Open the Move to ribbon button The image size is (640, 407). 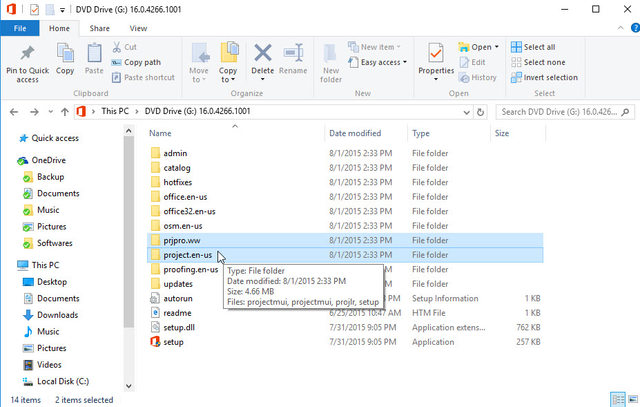click(x=199, y=63)
